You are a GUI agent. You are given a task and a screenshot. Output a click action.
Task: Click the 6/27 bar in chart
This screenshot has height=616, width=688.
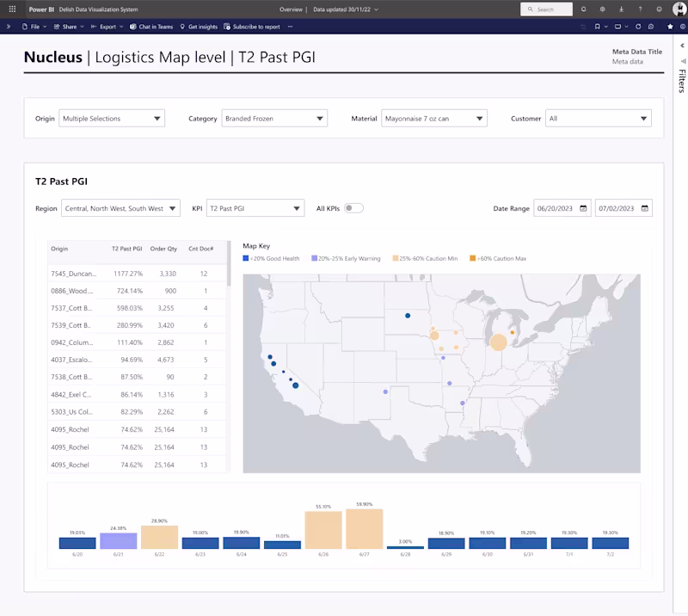tap(365, 529)
